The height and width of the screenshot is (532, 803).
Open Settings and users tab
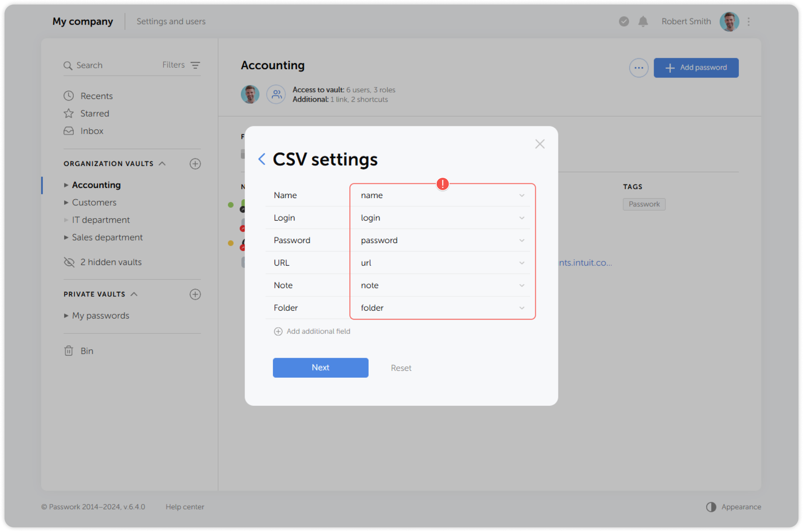tap(171, 22)
